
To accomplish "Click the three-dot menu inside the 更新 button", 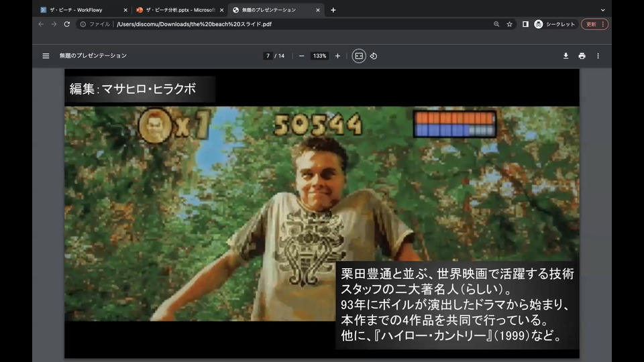I will pos(602,24).
